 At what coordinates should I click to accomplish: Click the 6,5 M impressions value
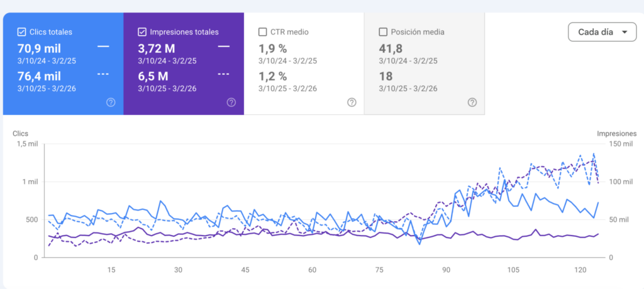pyautogui.click(x=153, y=76)
